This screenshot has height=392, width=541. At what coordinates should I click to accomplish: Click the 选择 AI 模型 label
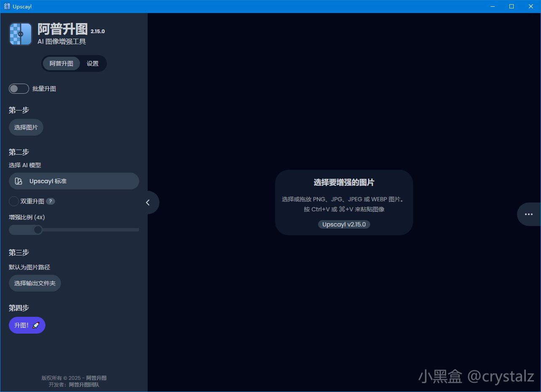[25, 165]
